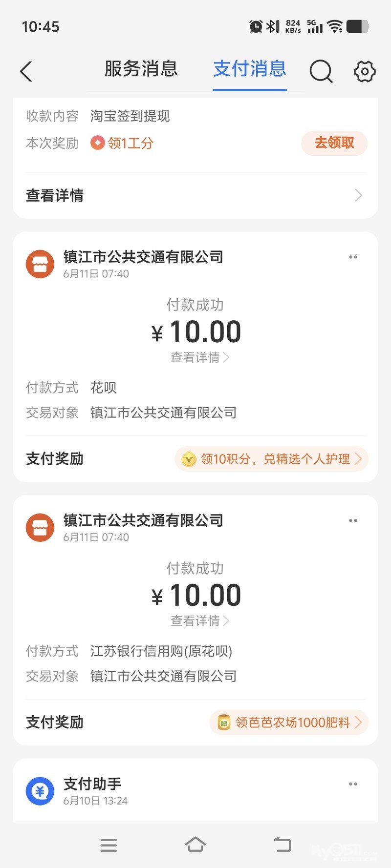Viewport: 391px width, 868px height.
Task: Open settings gear icon
Action: pyautogui.click(x=364, y=71)
